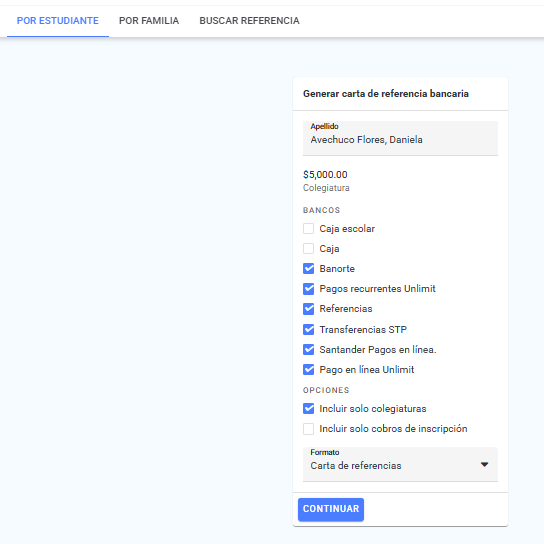This screenshot has height=544, width=544.
Task: Click the Apellido input field
Action: [400, 138]
